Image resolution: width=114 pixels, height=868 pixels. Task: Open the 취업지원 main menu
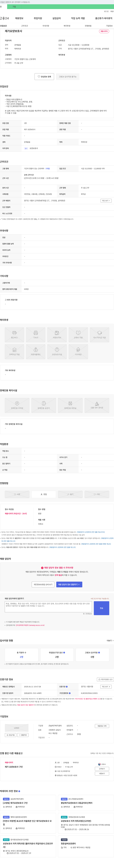click(x=38, y=18)
